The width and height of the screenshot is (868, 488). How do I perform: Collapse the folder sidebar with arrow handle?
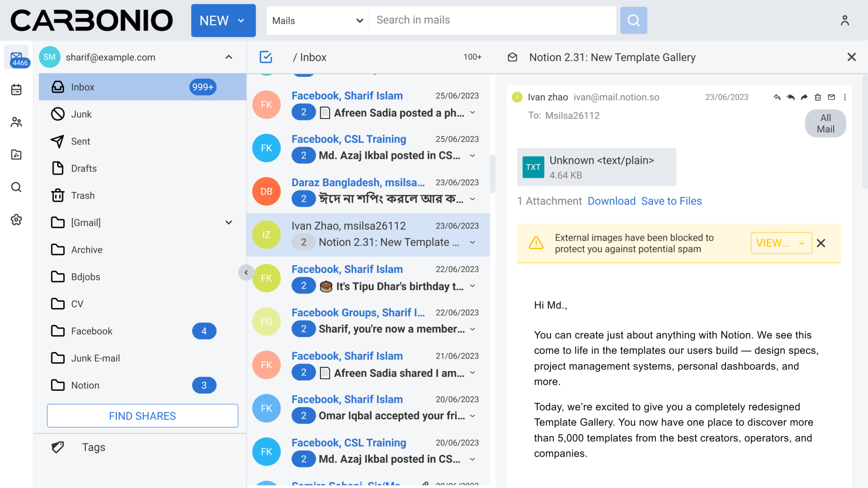coord(246,272)
